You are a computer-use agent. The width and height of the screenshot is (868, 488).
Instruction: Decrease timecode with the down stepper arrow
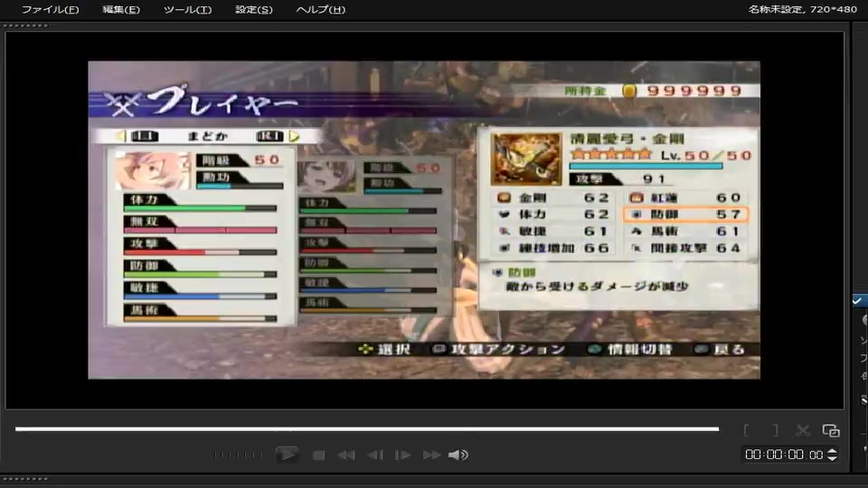832,458
